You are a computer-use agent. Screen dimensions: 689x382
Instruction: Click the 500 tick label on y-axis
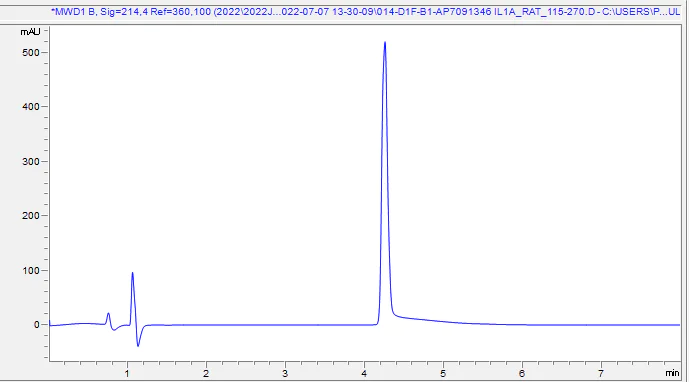[x=31, y=52]
